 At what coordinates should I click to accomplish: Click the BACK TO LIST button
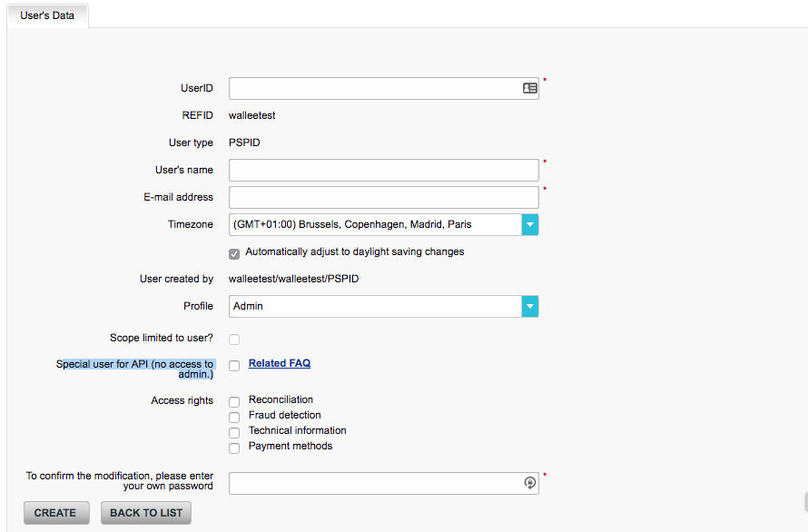click(x=146, y=513)
